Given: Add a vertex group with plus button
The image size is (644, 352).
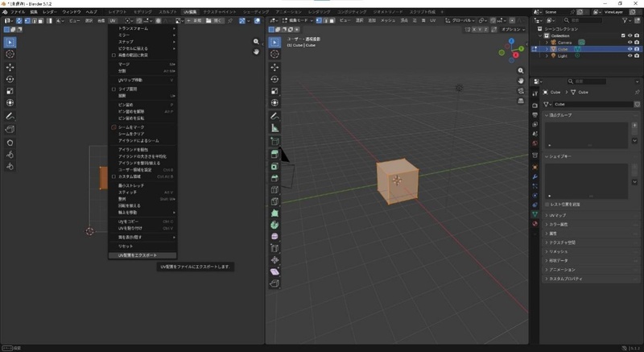Looking at the screenshot, I should click(634, 126).
